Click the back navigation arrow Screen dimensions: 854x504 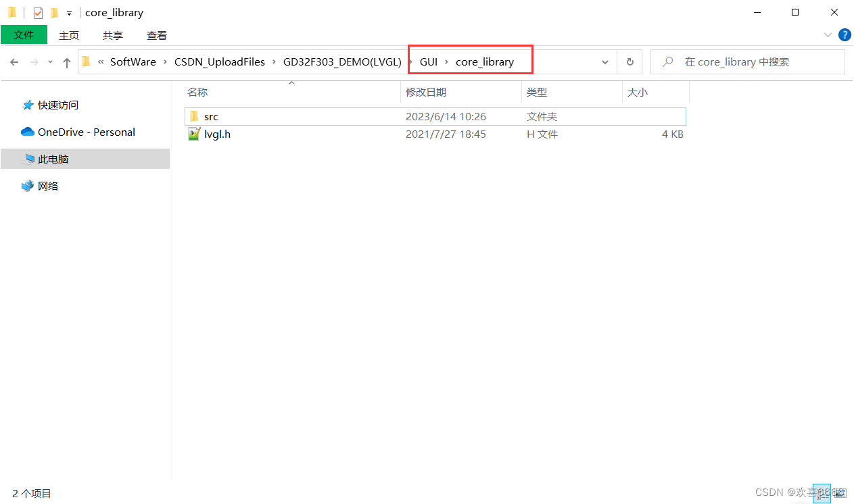pyautogui.click(x=14, y=61)
